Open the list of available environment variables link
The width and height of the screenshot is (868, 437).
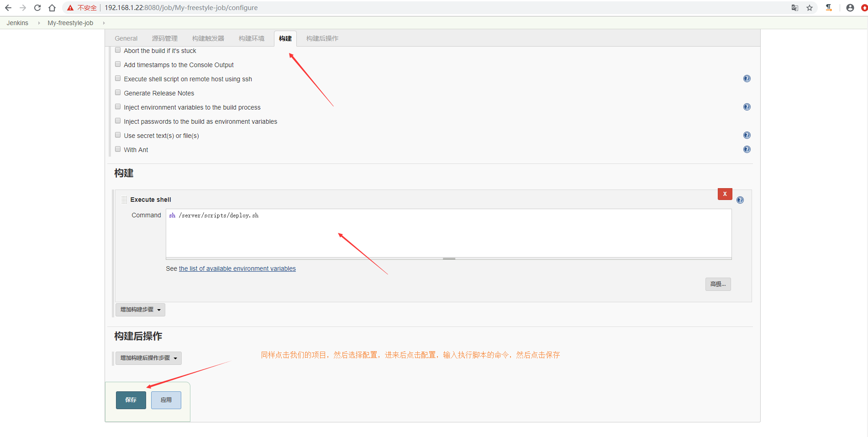click(237, 269)
